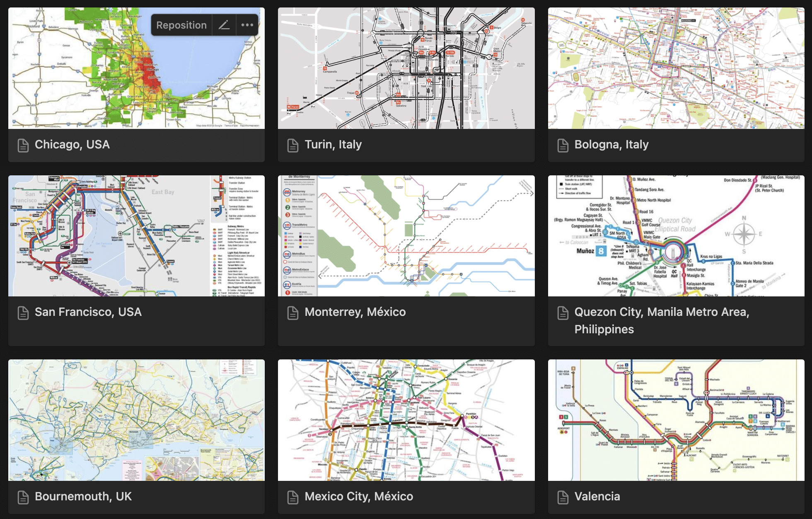This screenshot has height=519, width=812.
Task: Open the Quezon City map thumbnail
Action: pos(676,235)
